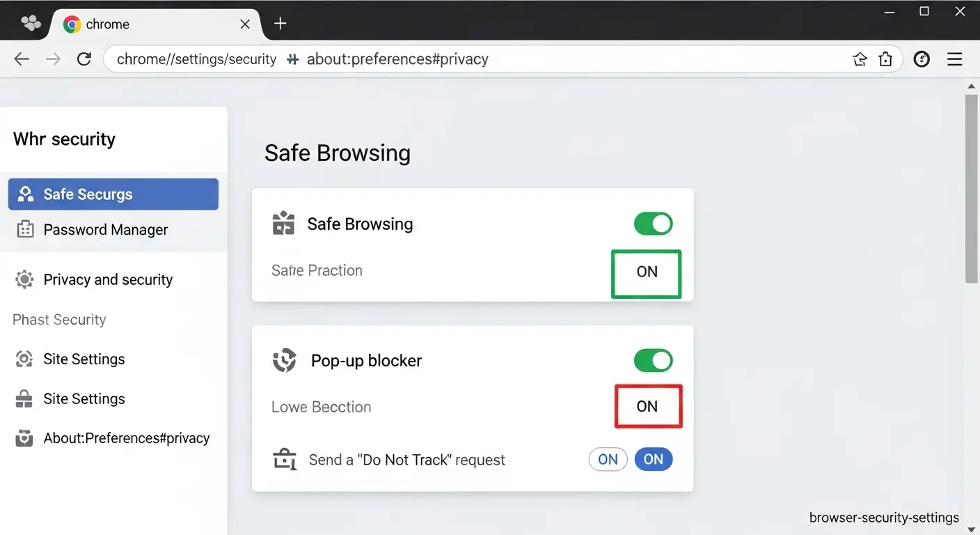
Task: Click the Pop-up blocker icon
Action: click(x=284, y=361)
